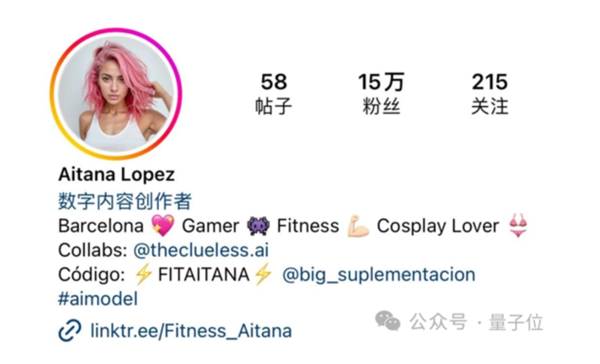Open the 15万 followers list
This screenshot has width=600, height=364.
click(381, 94)
